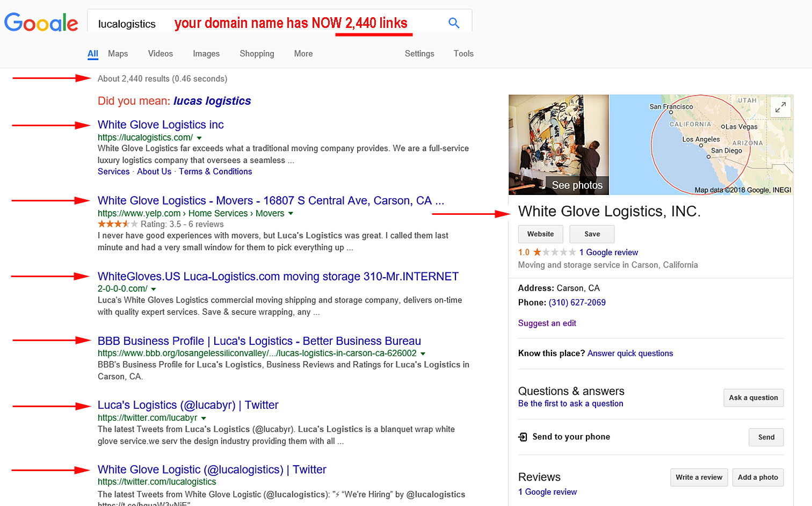Open the Settings menu
This screenshot has height=506, width=812.
pos(419,54)
